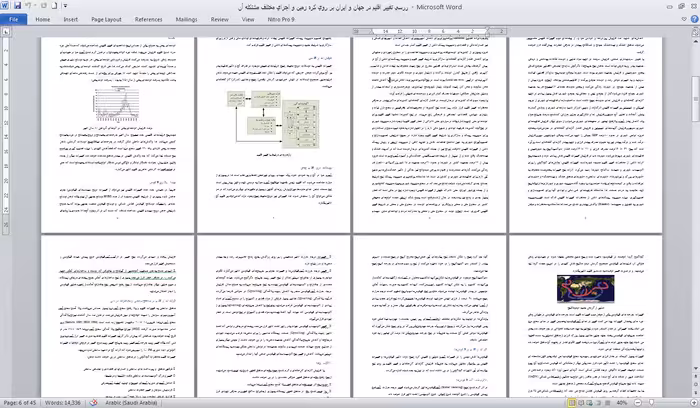Image resolution: width=700 pixels, height=408 pixels.
Task: Open the File tab
Action: point(14,19)
